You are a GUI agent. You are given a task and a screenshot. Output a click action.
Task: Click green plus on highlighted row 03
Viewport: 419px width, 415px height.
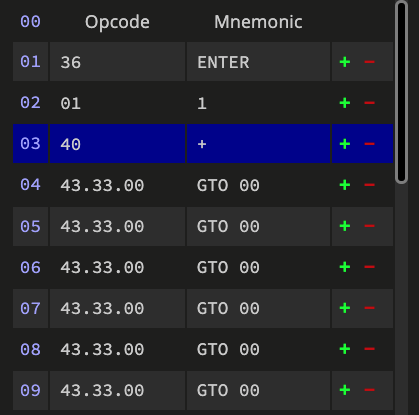click(345, 144)
